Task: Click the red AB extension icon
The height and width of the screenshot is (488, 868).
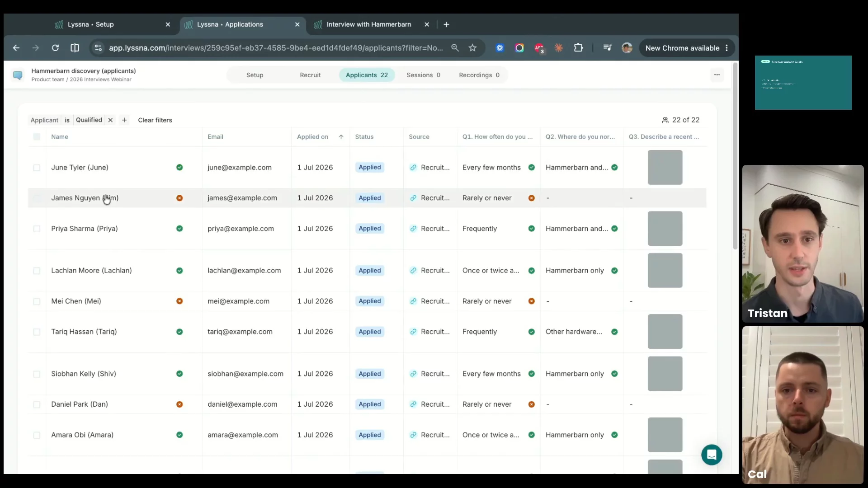Action: click(x=539, y=48)
